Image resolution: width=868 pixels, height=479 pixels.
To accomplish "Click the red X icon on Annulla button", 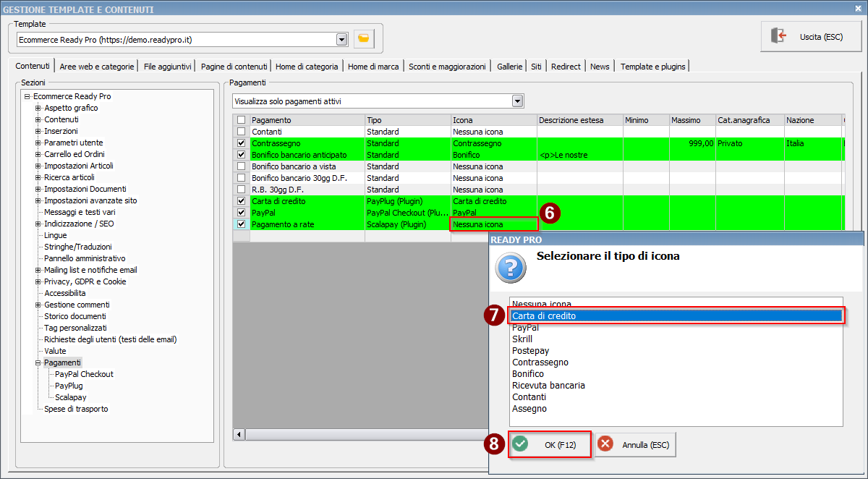I will [605, 444].
